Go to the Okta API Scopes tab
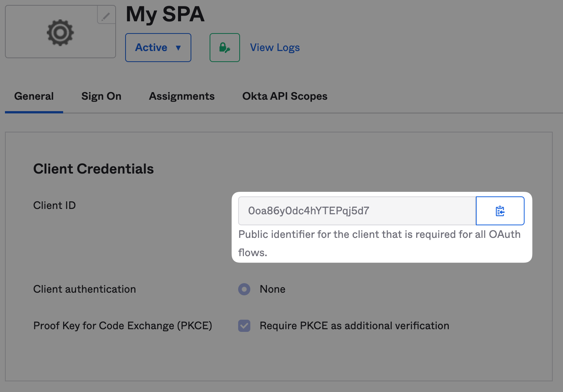Viewport: 563px width, 392px height. pos(285,96)
